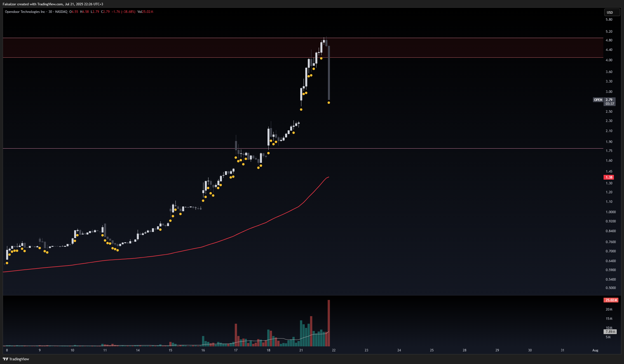
Task: Click the 3.30 price axis label
Action: (609, 81)
